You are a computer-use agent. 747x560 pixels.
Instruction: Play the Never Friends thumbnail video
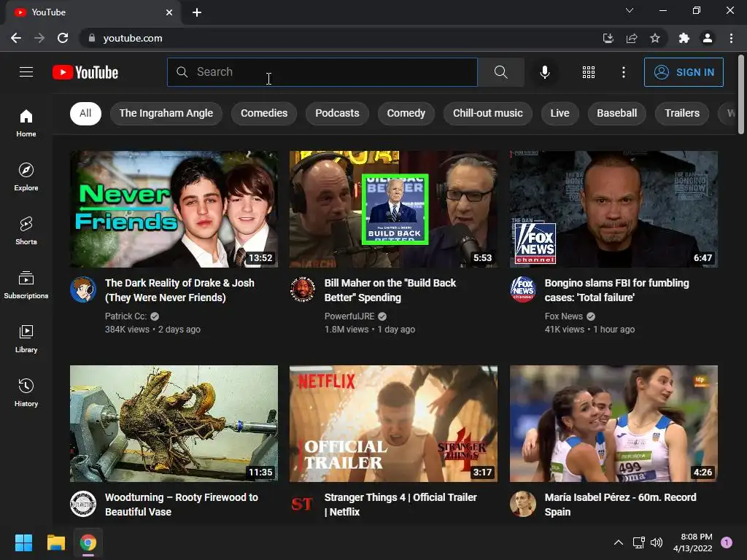coord(174,209)
